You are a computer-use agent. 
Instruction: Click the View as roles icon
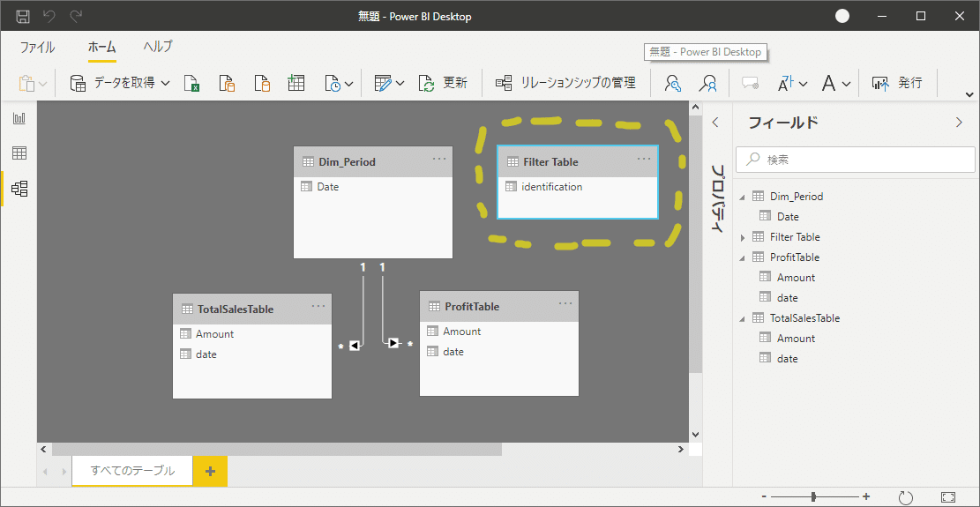click(708, 84)
